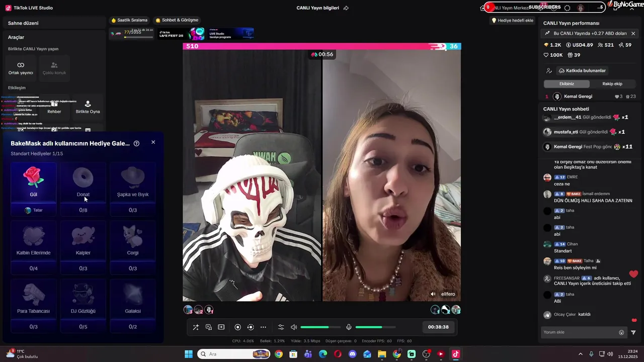This screenshot has height=362, width=644.
Task: Open File Explorer from taskbar
Action: [382, 354]
